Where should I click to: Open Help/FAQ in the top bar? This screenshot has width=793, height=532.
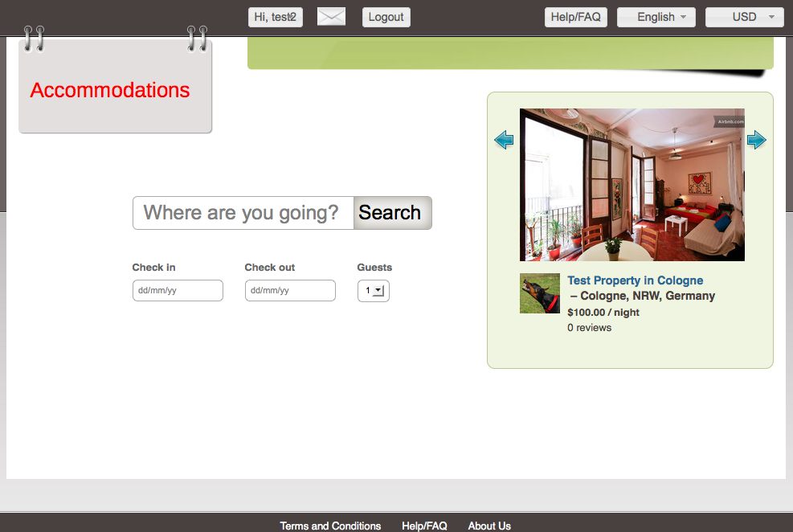click(x=576, y=17)
